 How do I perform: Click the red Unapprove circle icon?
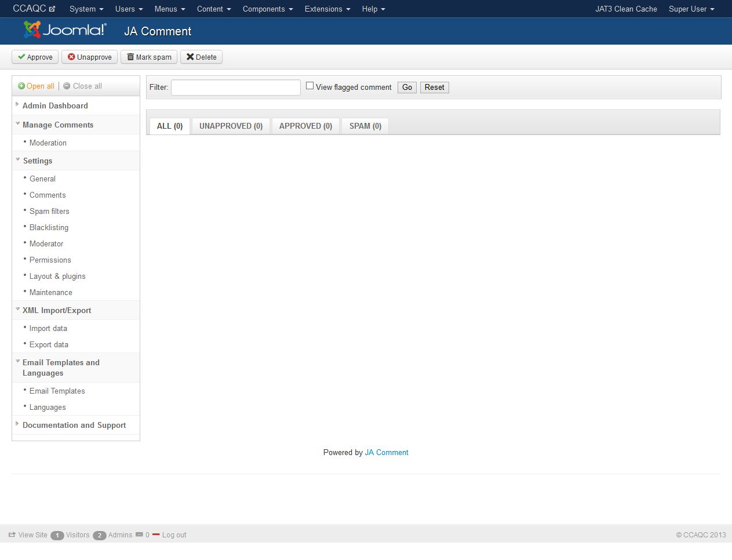point(71,57)
